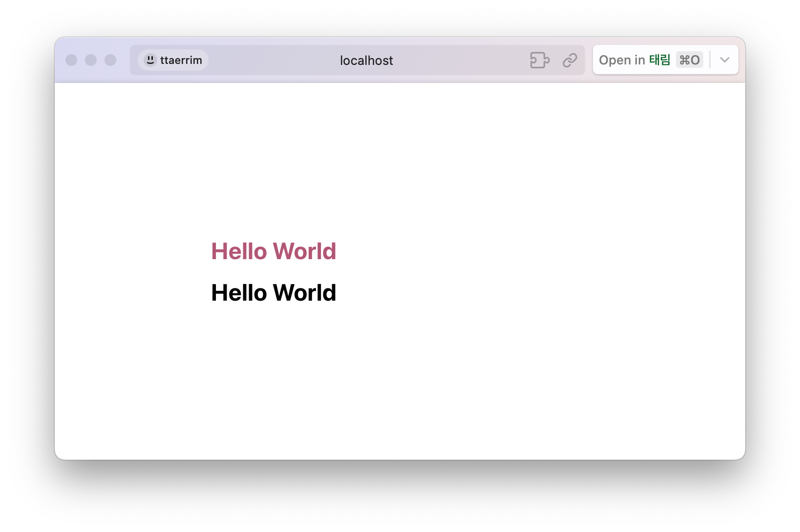Click the pink Hello World heading
Viewport: 800px width, 532px height.
click(x=274, y=251)
